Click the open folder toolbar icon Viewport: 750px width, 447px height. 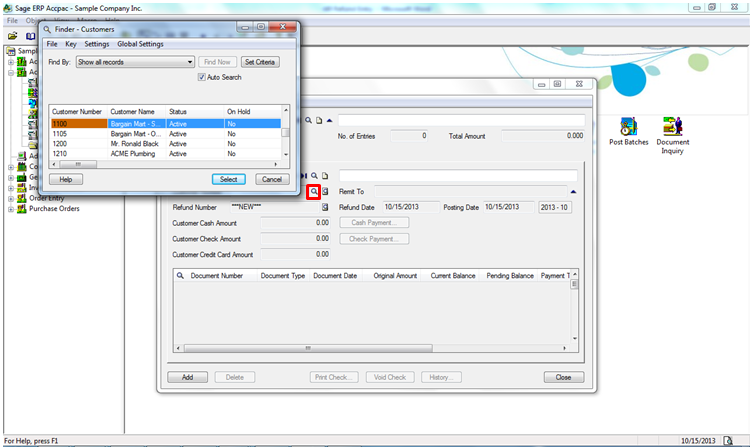pos(13,34)
